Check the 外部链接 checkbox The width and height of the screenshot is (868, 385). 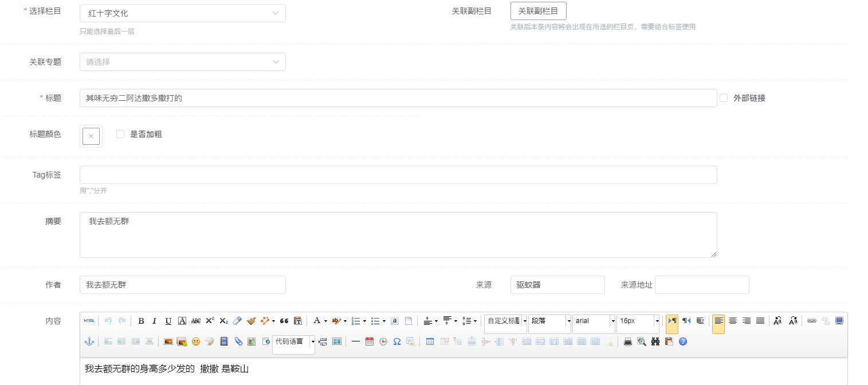click(x=724, y=98)
